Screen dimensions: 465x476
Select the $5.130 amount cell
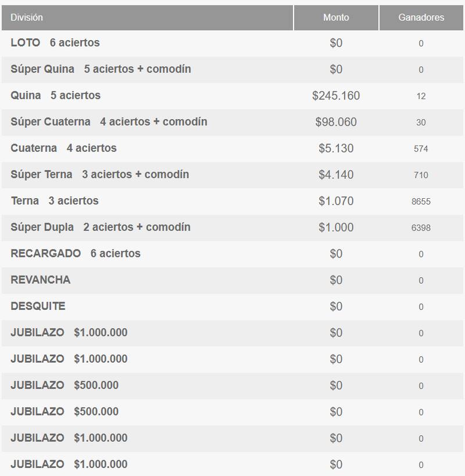click(x=336, y=148)
